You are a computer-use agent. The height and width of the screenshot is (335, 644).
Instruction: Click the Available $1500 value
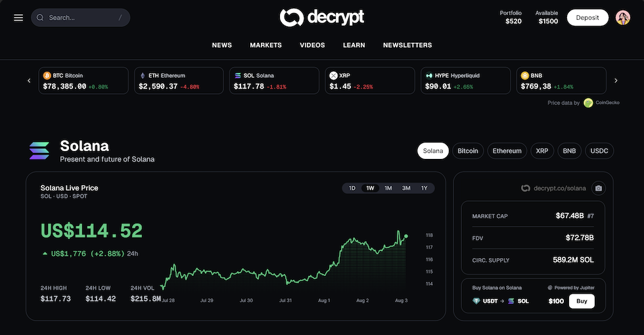[x=548, y=21]
